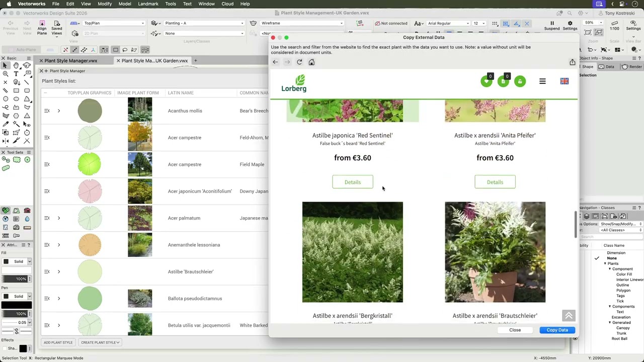The height and width of the screenshot is (362, 644).
Task: Open the CREATE PLANT STYLE dropdown button
Action: click(100, 342)
